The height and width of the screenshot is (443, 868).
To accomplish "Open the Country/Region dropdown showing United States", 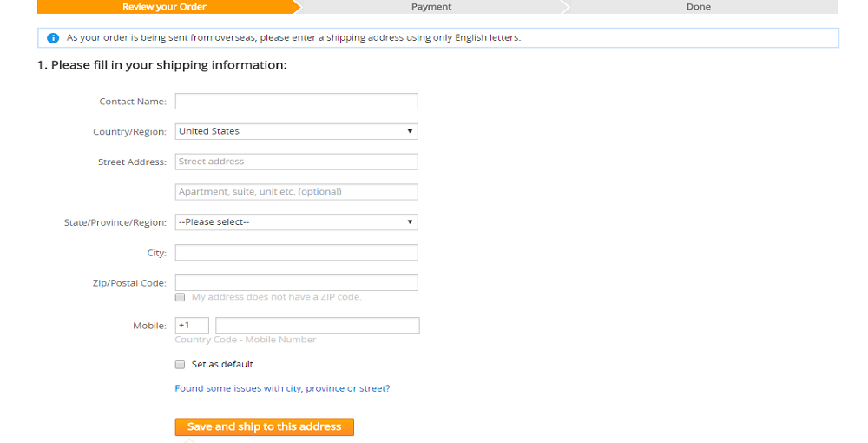I will (296, 132).
